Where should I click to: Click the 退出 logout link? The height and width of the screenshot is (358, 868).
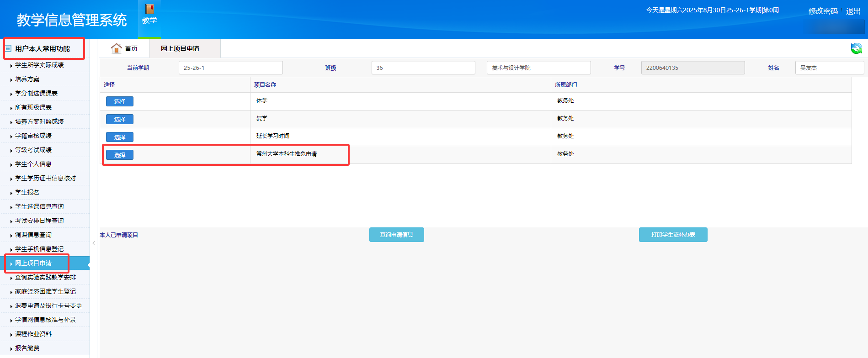[x=853, y=11]
